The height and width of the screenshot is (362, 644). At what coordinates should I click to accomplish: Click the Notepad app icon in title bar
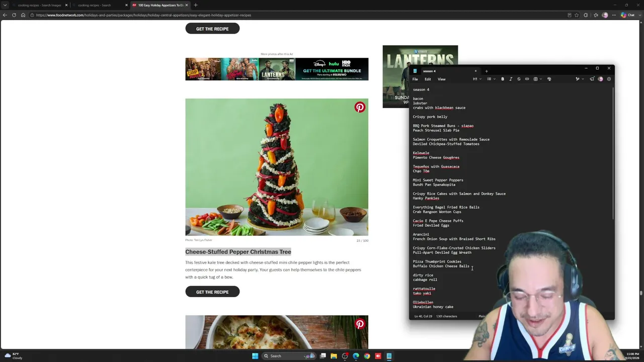[415, 71]
